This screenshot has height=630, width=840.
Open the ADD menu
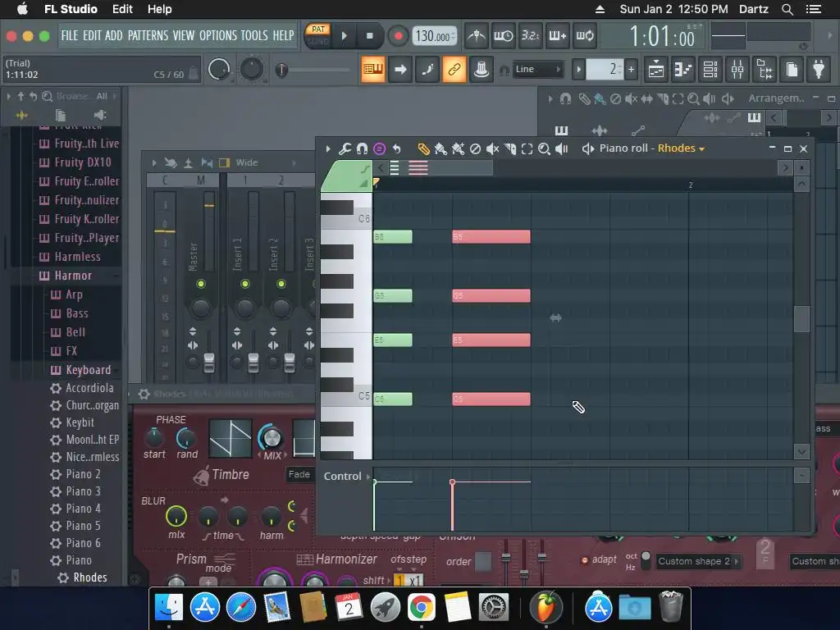pos(113,36)
